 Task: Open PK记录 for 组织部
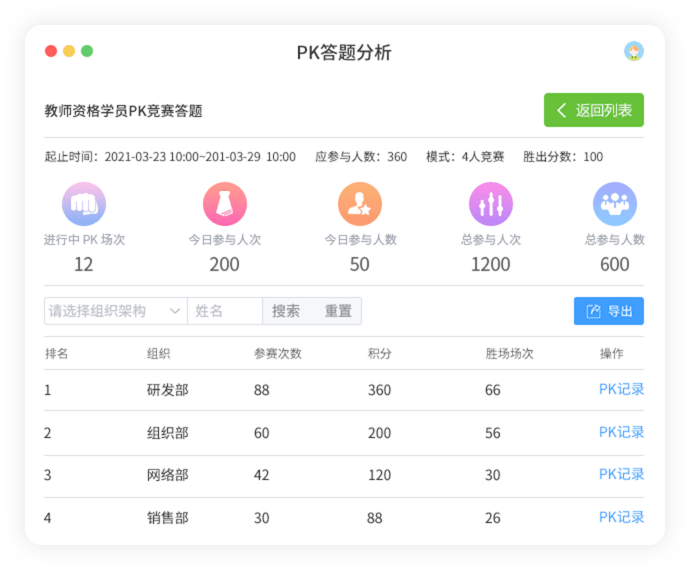point(621,432)
